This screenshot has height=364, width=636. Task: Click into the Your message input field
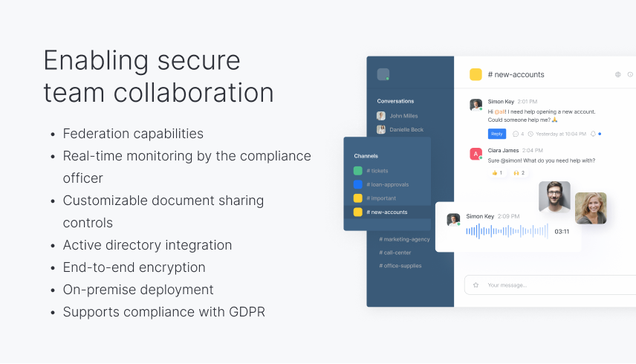click(x=550, y=285)
